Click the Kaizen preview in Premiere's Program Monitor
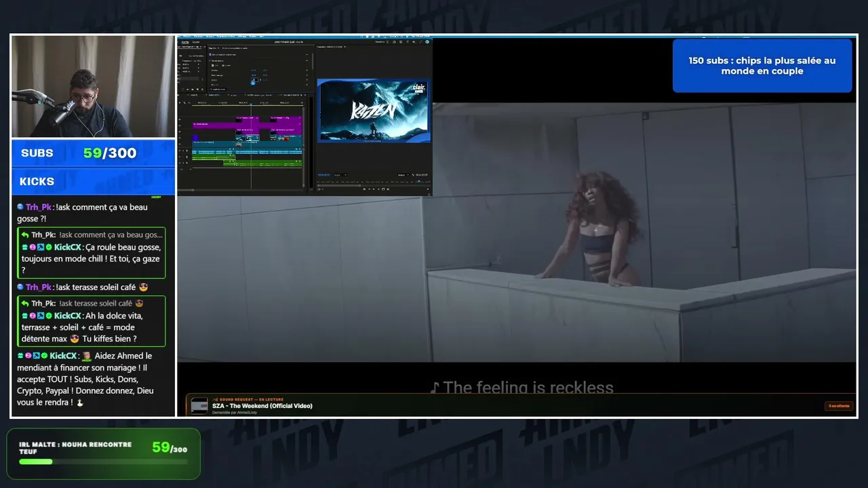Viewport: 868px width, 488px height. 374,111
